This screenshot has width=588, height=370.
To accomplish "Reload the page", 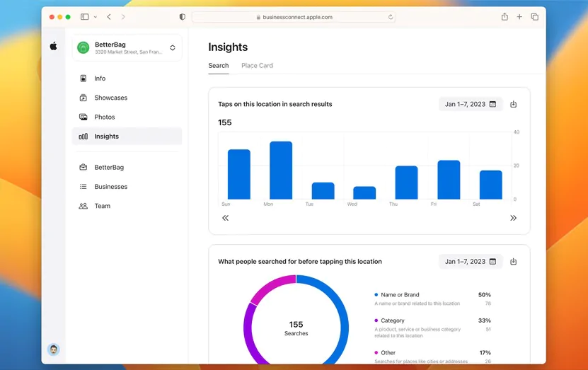I will [391, 17].
